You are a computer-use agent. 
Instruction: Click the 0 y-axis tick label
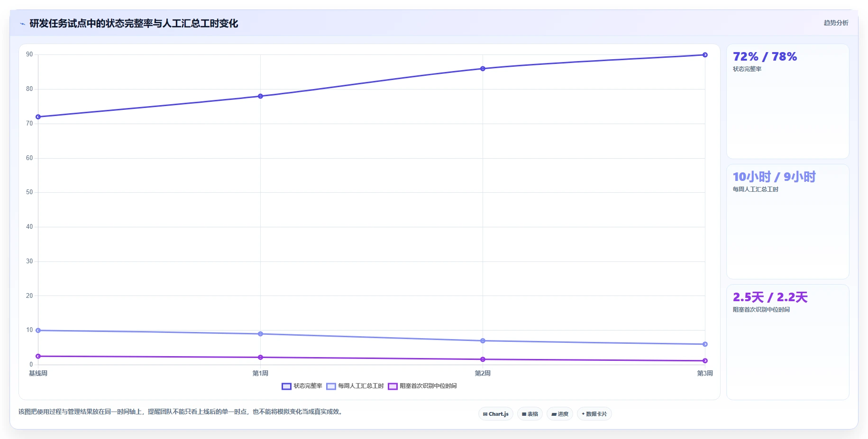31,365
